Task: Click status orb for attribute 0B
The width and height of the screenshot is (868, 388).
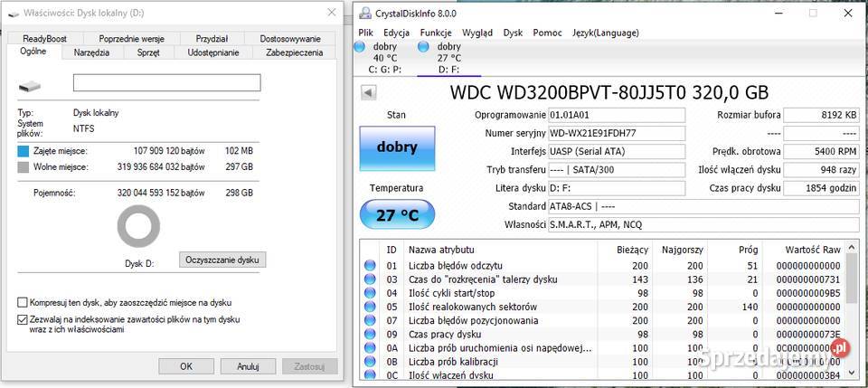Action: (370, 362)
